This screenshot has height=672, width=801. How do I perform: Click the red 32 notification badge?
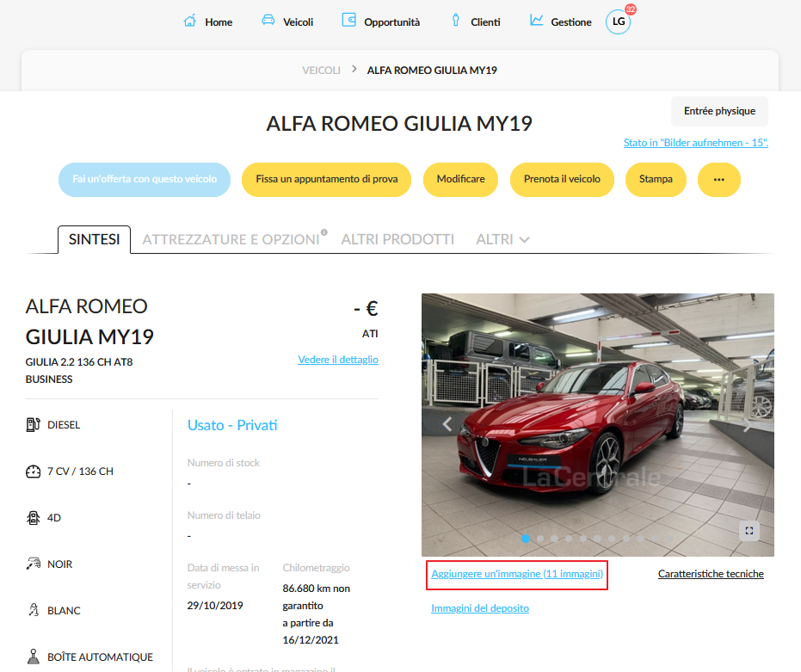click(x=631, y=9)
